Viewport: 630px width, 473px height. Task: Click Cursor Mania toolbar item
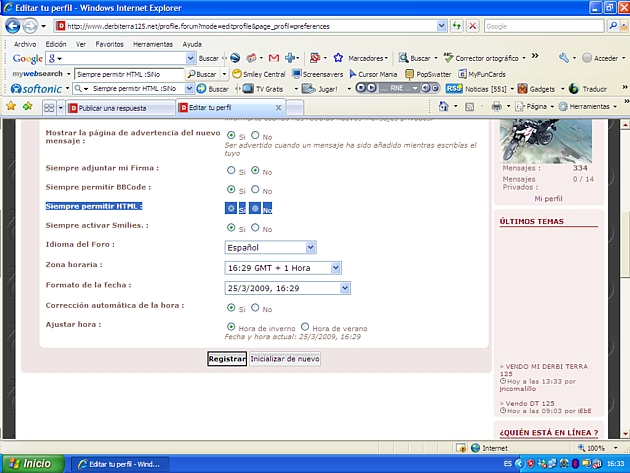[x=374, y=74]
